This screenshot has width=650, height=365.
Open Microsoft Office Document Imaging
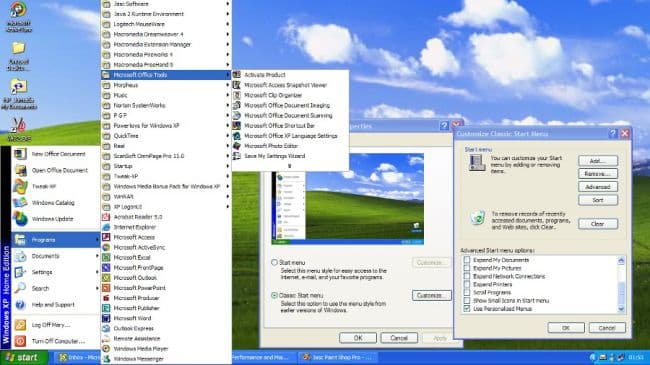pyautogui.click(x=290, y=105)
